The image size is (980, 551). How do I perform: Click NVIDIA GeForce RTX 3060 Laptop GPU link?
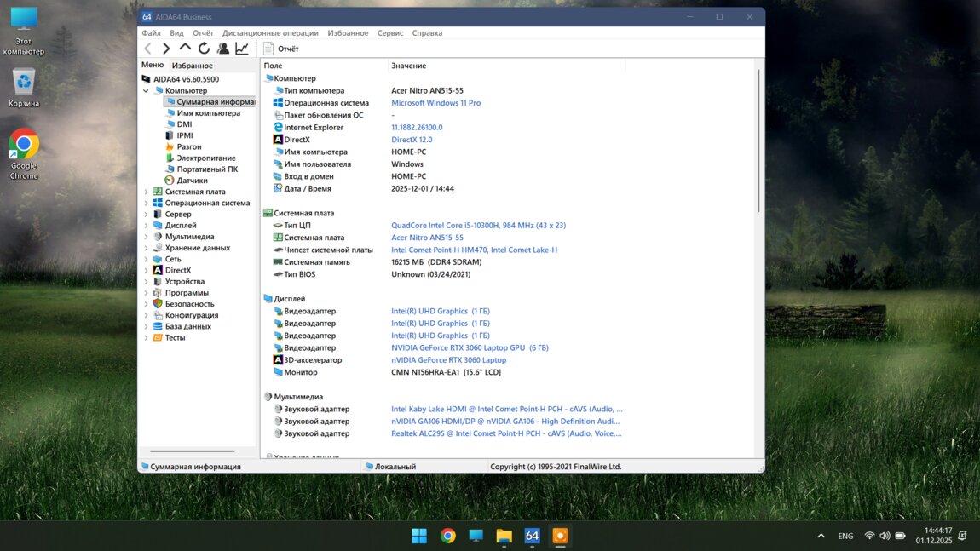[x=470, y=348]
